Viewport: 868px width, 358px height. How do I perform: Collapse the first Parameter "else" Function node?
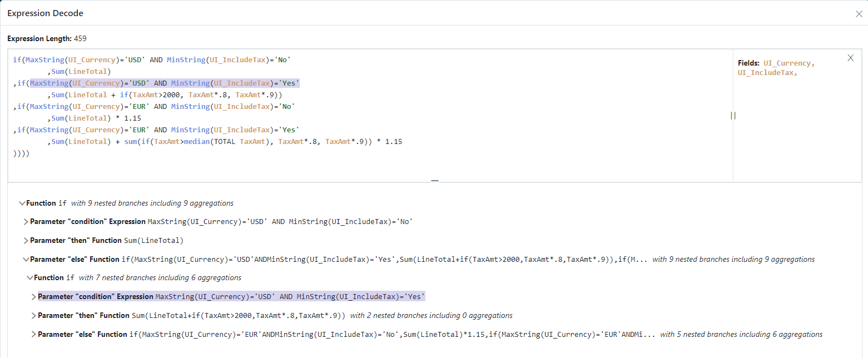(26, 260)
